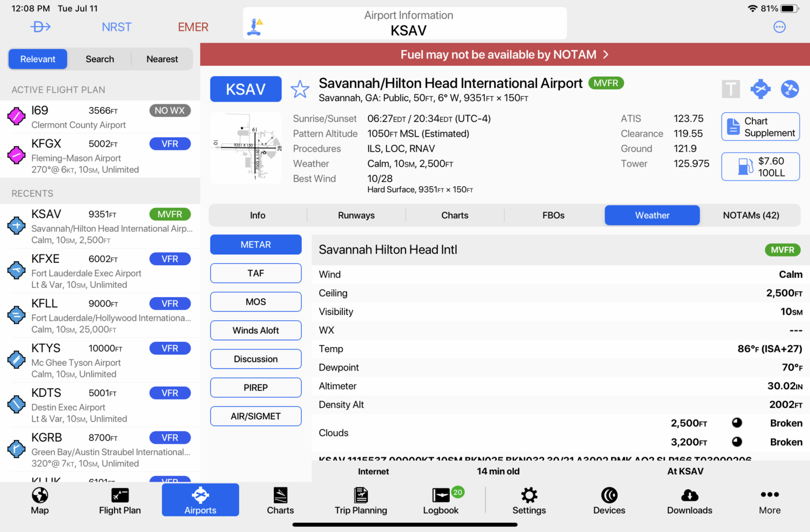This screenshot has height=532, width=810.
Task: Open the Direct-To flight tool
Action: point(40,26)
